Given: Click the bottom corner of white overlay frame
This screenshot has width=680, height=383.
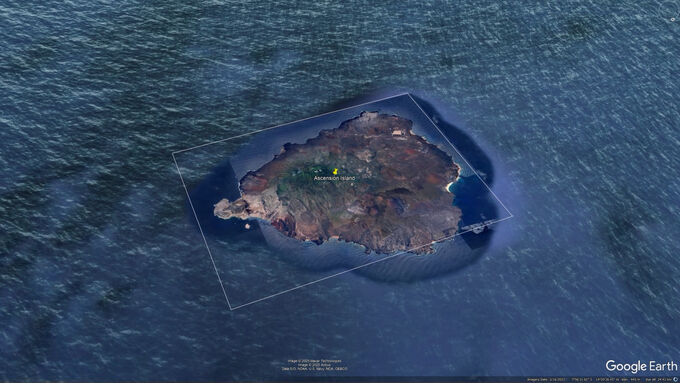Looking at the screenshot, I should click(x=231, y=309).
